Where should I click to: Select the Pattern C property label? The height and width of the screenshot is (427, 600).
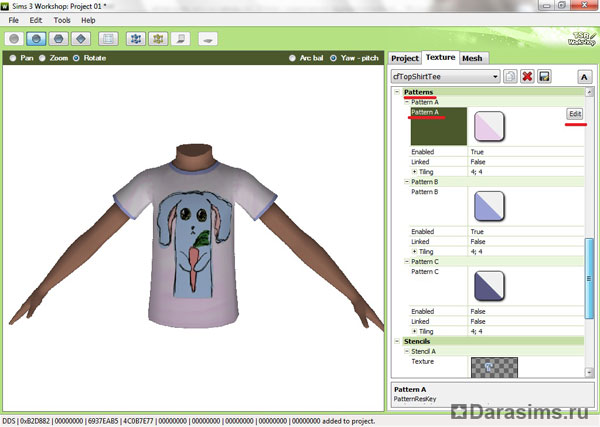(x=425, y=272)
